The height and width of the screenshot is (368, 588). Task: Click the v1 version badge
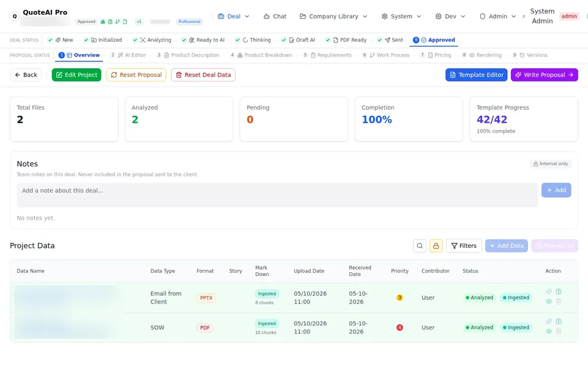pos(139,22)
